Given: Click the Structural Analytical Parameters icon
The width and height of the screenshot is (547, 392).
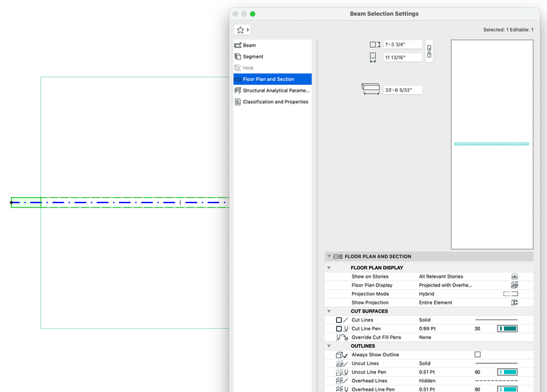Looking at the screenshot, I should (x=238, y=90).
